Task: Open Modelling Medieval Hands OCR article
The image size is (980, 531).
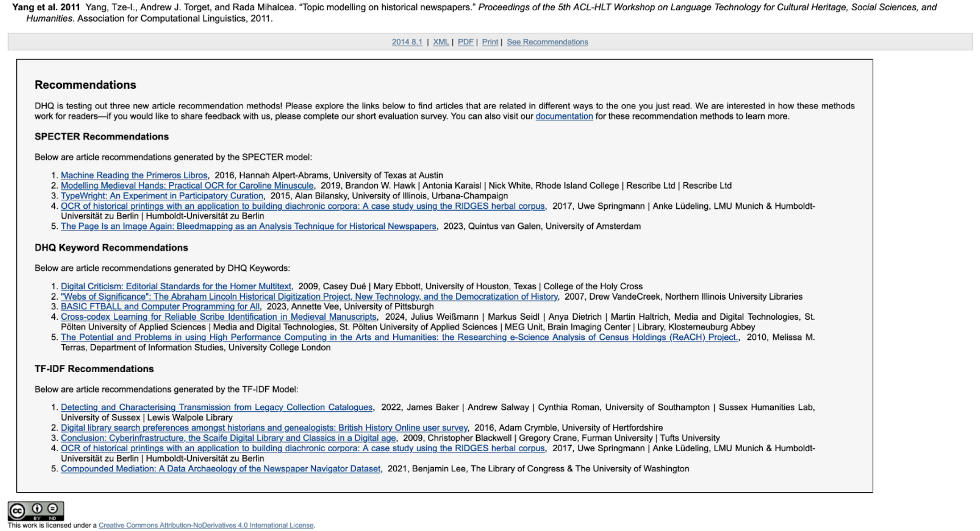Action: [x=187, y=185]
